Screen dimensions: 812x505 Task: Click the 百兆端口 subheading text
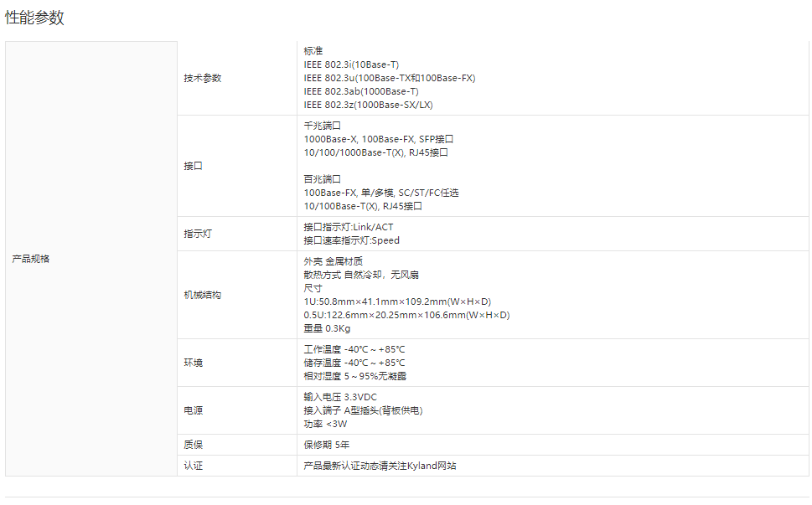(323, 179)
